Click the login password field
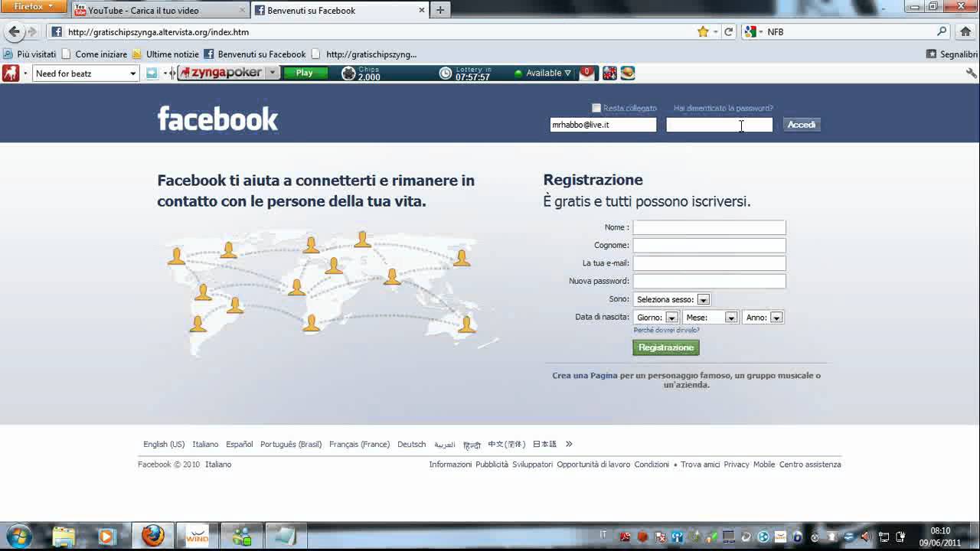Viewport: 980px width, 551px height. click(x=720, y=125)
